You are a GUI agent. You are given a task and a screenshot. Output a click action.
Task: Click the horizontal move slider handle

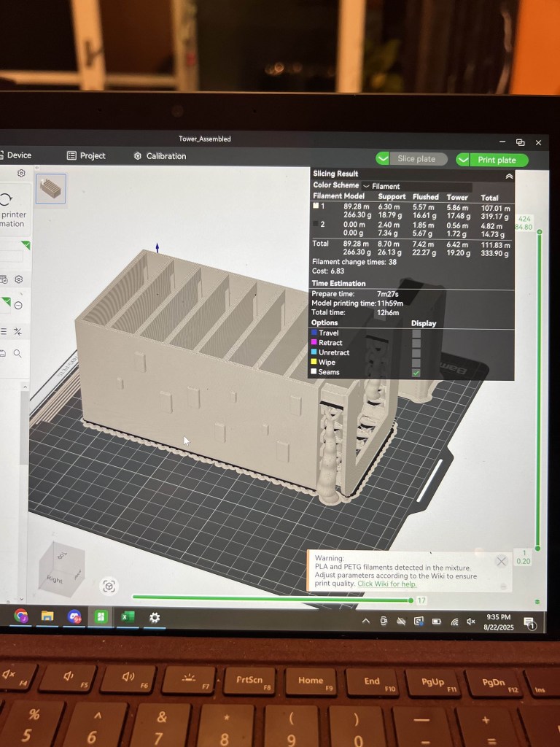[x=413, y=600]
